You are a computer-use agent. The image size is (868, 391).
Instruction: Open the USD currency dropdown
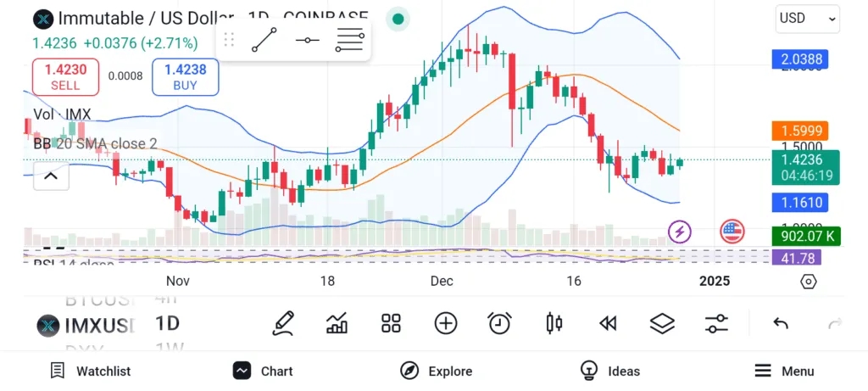pos(807,18)
